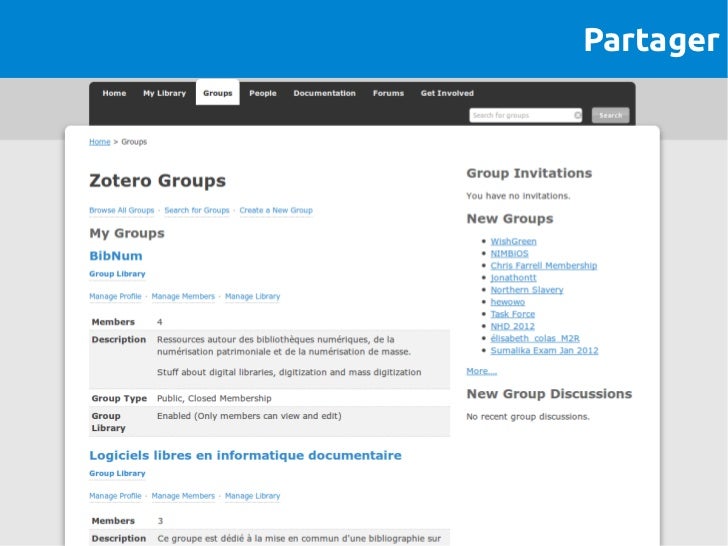Open the WishGreen new group
This screenshot has height=546, width=728.
tap(514, 241)
